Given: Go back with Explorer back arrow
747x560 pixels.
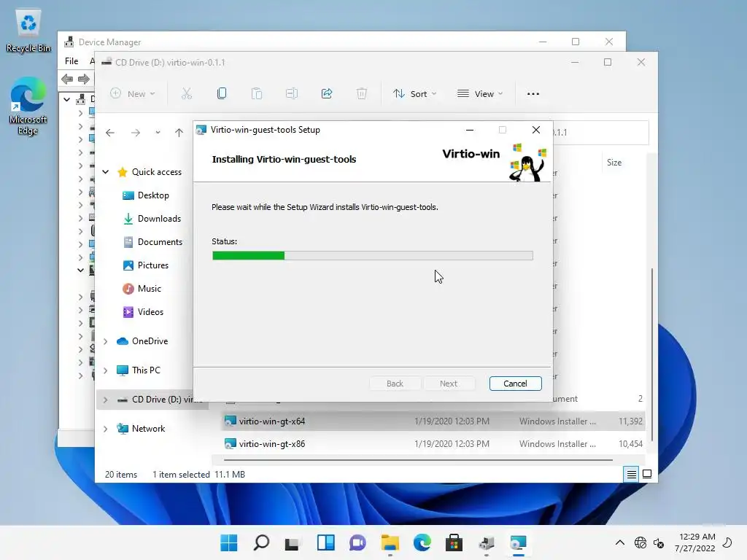Looking at the screenshot, I should [x=110, y=133].
